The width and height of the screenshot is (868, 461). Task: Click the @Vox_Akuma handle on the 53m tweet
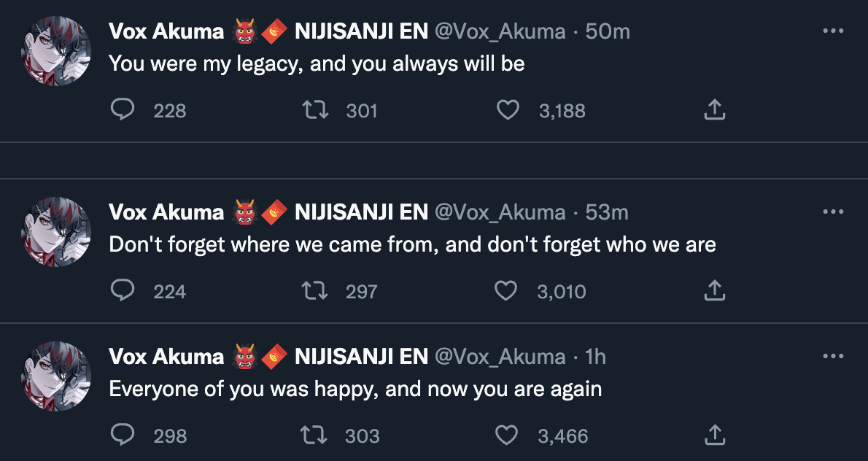[x=500, y=212]
